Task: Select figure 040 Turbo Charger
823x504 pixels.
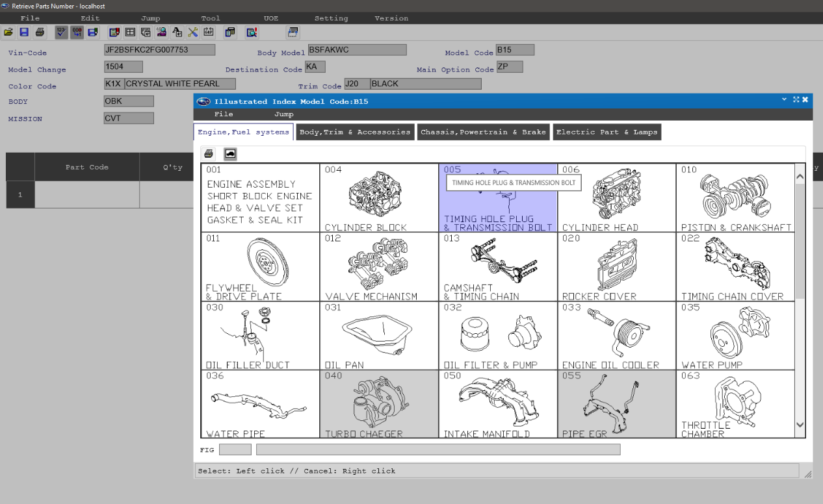Action: pos(380,403)
